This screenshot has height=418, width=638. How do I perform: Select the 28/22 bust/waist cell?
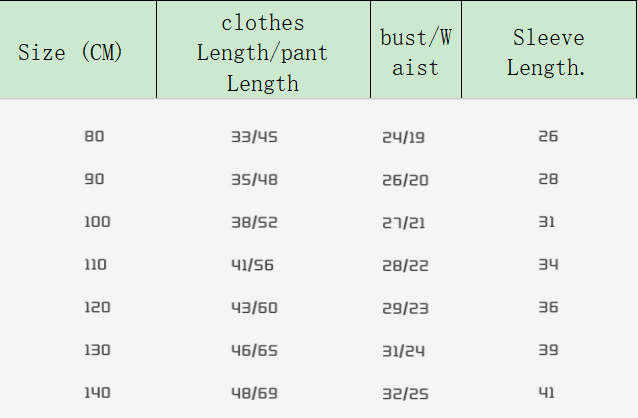coord(404,265)
